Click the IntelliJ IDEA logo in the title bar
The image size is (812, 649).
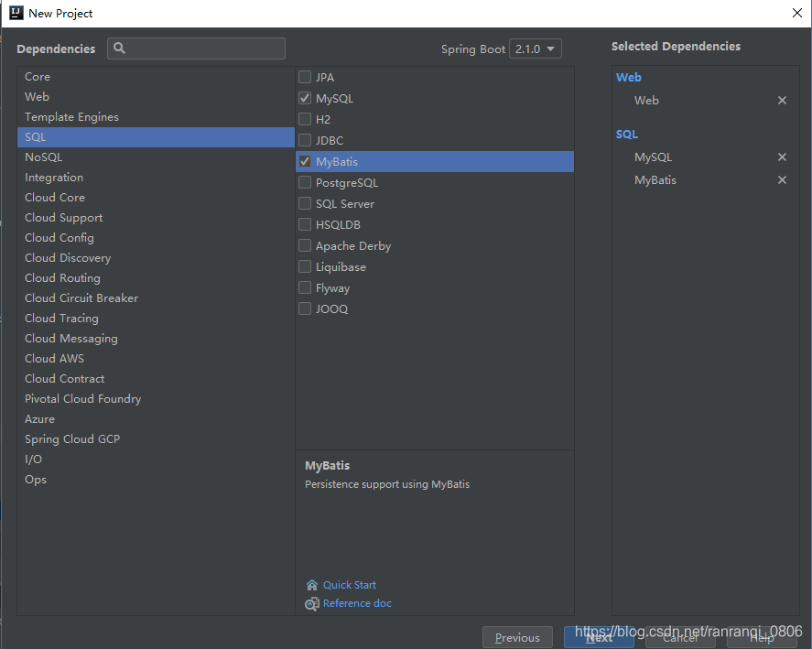click(x=16, y=13)
